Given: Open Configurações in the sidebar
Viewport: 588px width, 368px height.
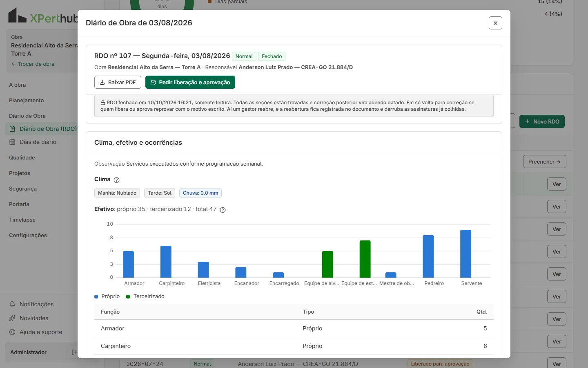Looking at the screenshot, I should [x=28, y=236].
